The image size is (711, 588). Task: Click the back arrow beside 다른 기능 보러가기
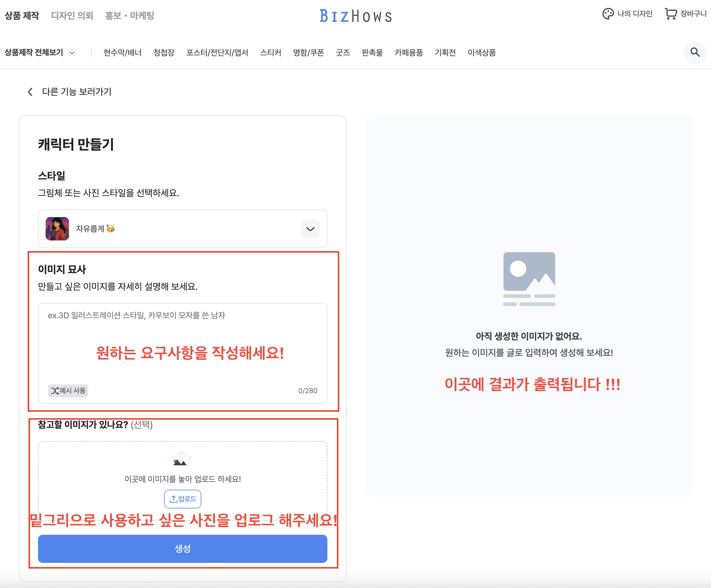[x=30, y=92]
